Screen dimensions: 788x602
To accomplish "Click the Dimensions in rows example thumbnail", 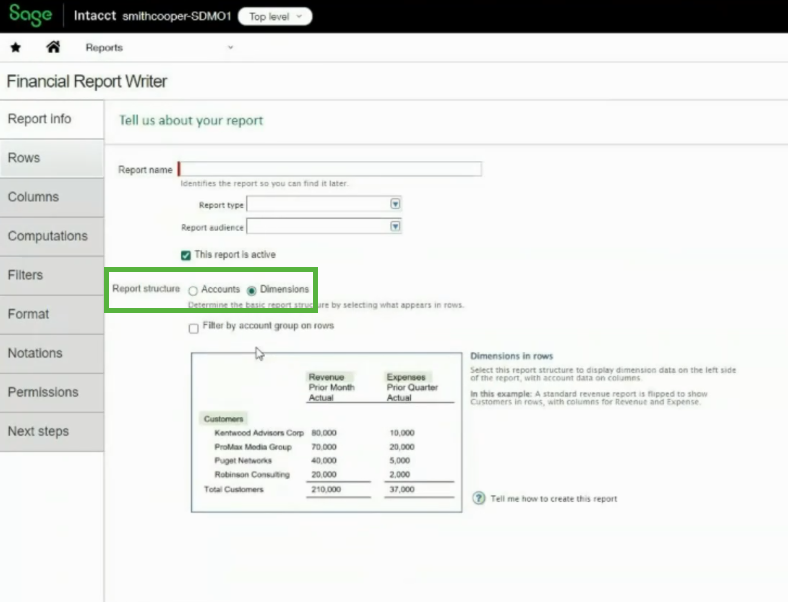I will pos(326,432).
